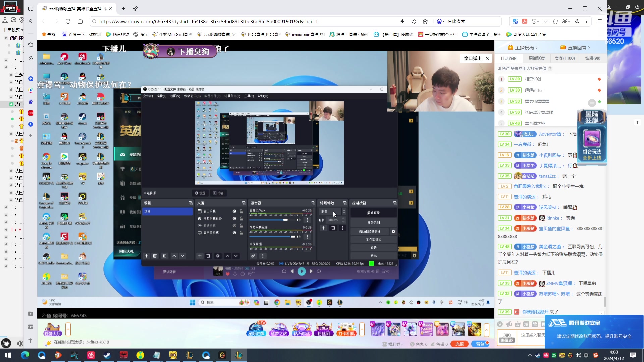Open the 渐变 transition dropdown
Viewport: 644px width, 362px height.
pos(332,212)
